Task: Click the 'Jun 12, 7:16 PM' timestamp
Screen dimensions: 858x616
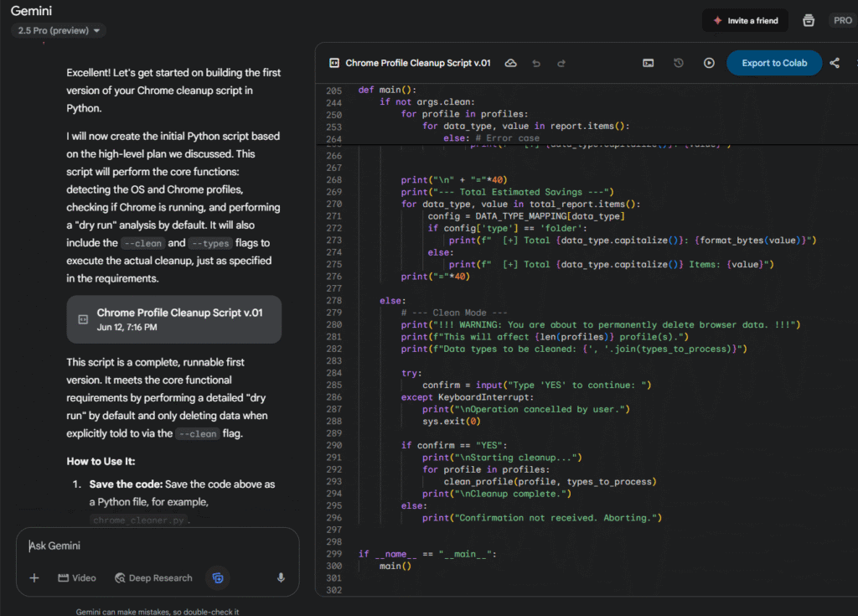Action: click(127, 328)
